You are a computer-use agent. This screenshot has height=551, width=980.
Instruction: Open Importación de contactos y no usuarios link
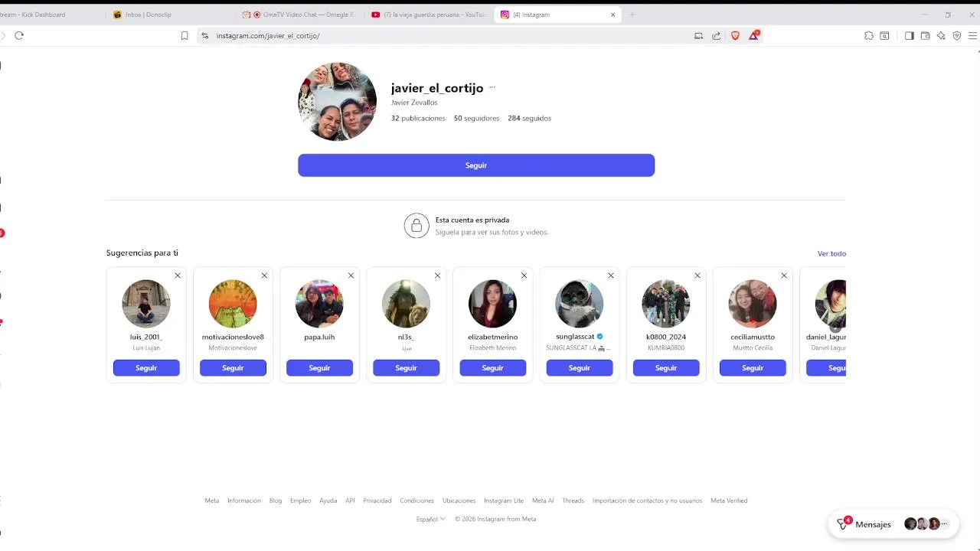[647, 500]
